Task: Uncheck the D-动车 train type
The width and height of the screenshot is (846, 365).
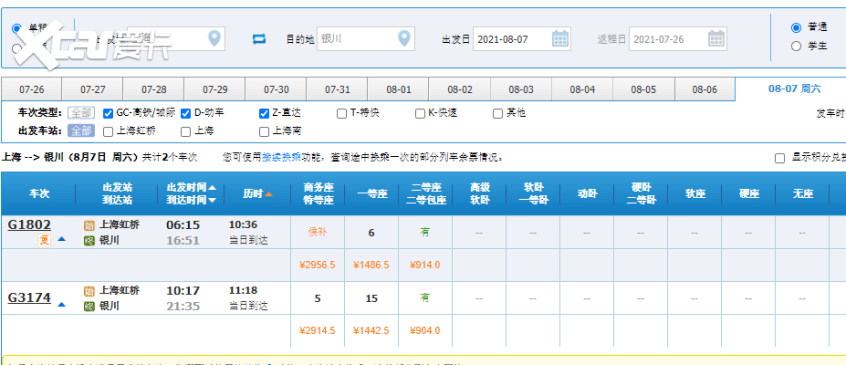Action: tap(186, 114)
